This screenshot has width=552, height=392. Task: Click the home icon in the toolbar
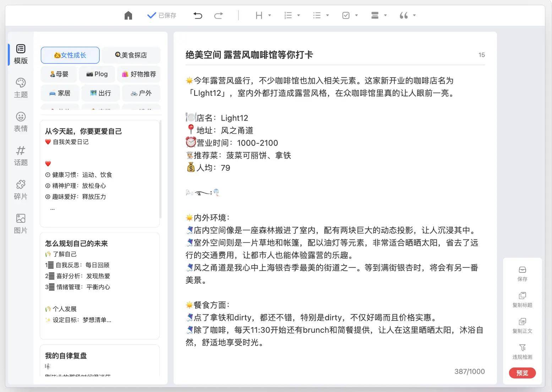(x=128, y=16)
